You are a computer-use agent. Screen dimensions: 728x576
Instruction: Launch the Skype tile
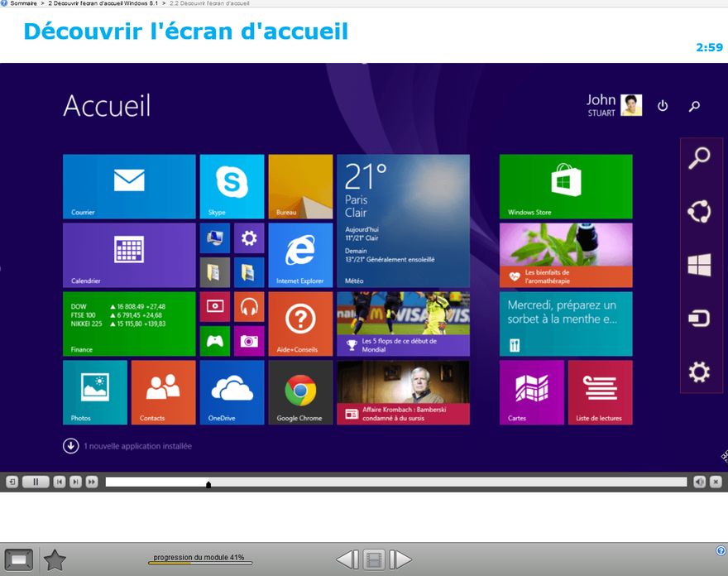coord(232,186)
